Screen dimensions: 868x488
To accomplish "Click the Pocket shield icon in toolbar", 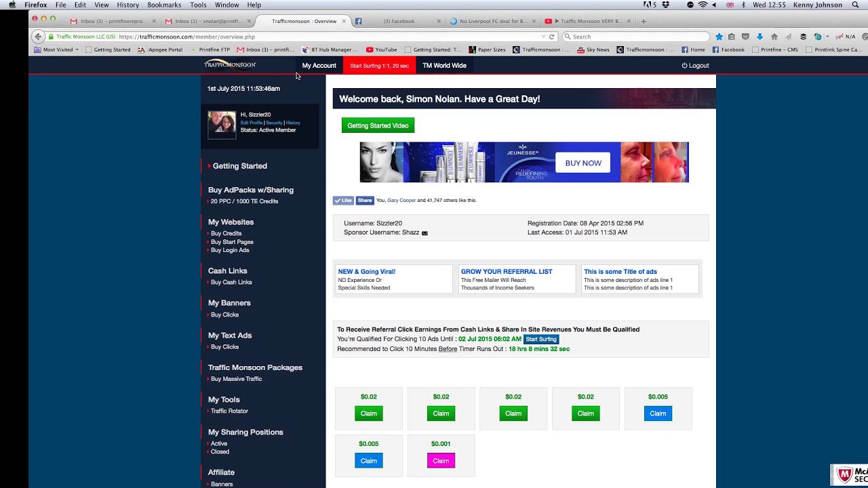I will tap(745, 37).
